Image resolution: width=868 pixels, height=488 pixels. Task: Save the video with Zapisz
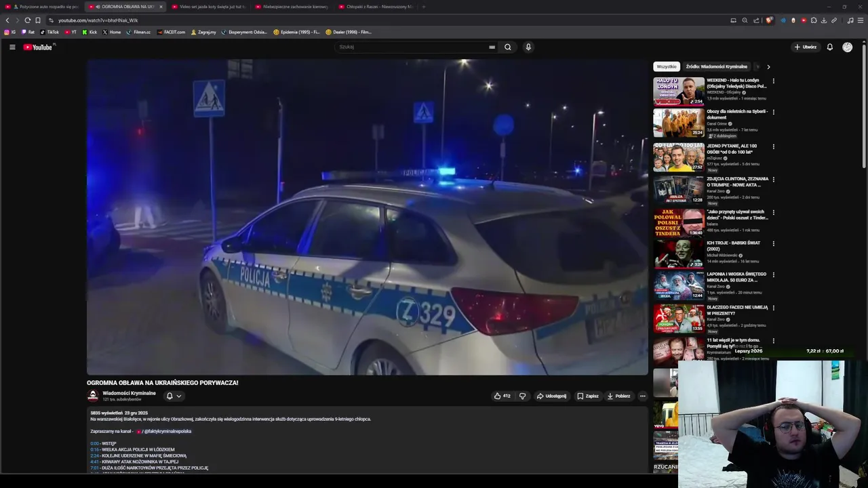pos(588,396)
